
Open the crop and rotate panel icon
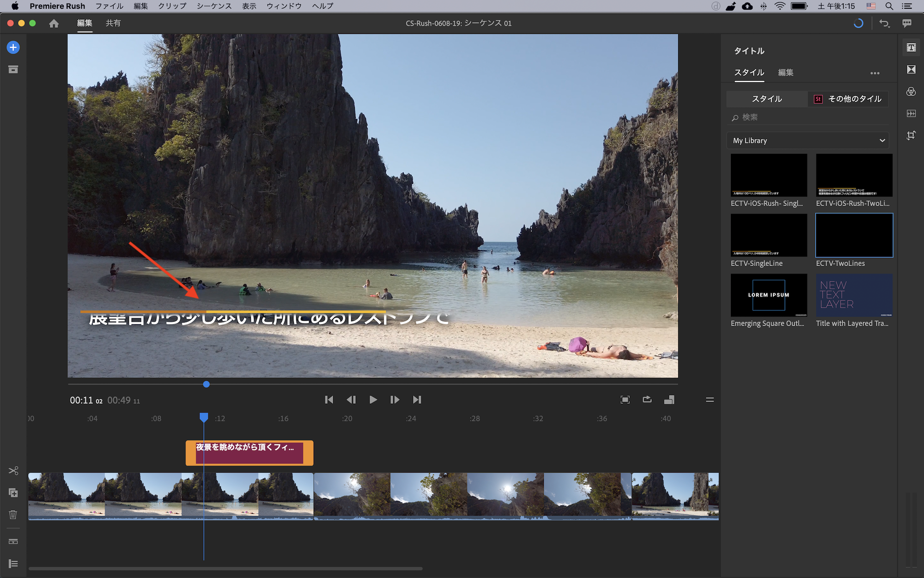click(911, 135)
